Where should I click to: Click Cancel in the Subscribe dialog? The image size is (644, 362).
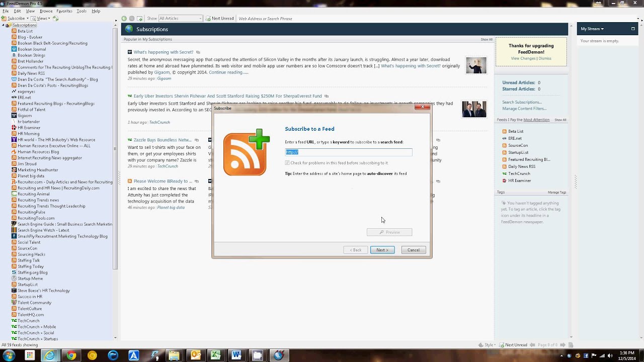pyautogui.click(x=414, y=250)
